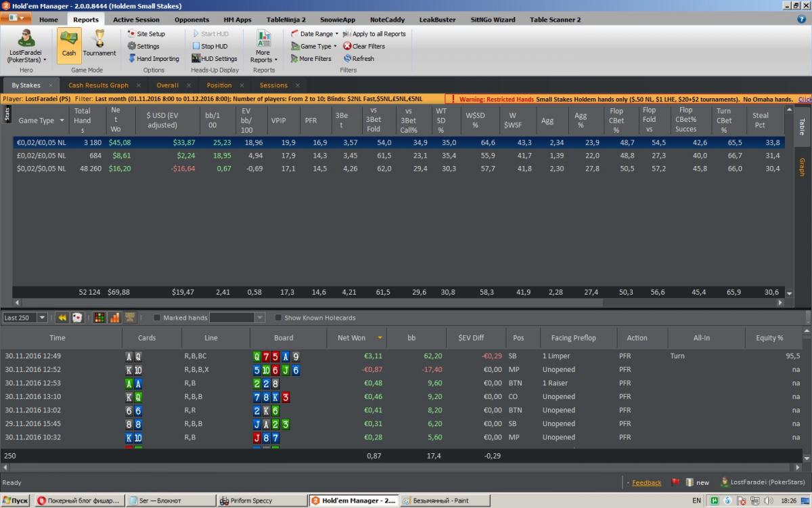Click the VPIP column header

tap(279, 121)
